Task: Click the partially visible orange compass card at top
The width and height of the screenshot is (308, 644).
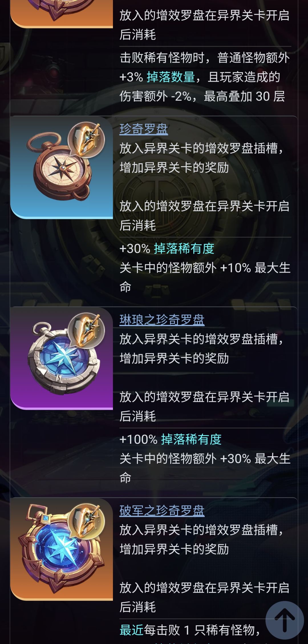Action: [x=62, y=14]
